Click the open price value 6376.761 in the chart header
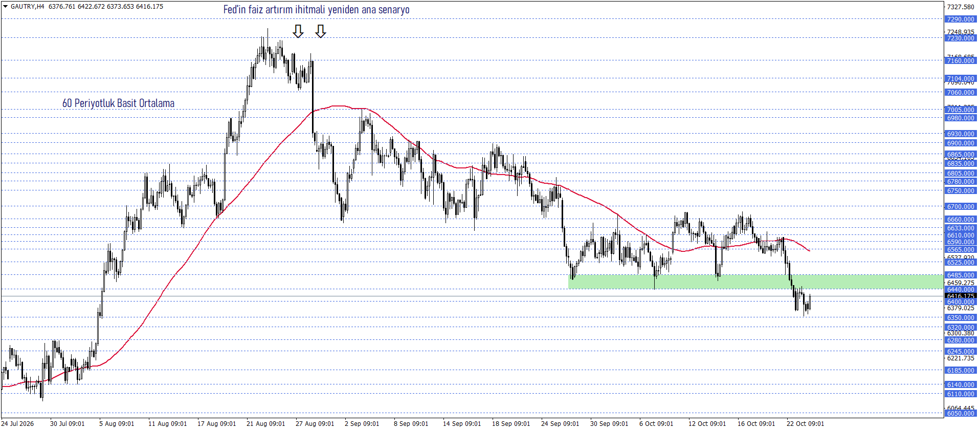The image size is (980, 430). (x=62, y=7)
